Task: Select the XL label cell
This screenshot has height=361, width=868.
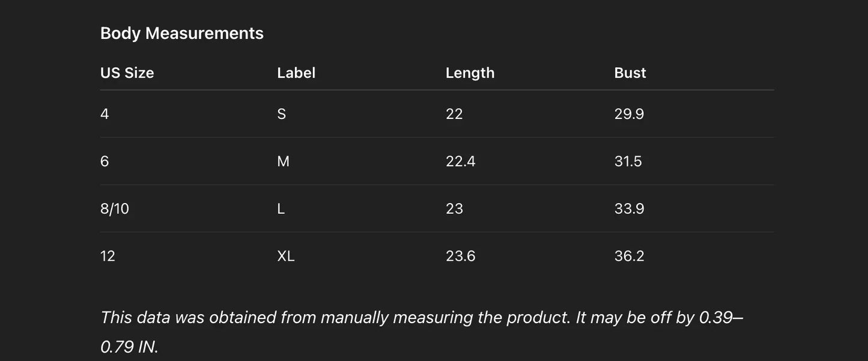Action: (285, 256)
